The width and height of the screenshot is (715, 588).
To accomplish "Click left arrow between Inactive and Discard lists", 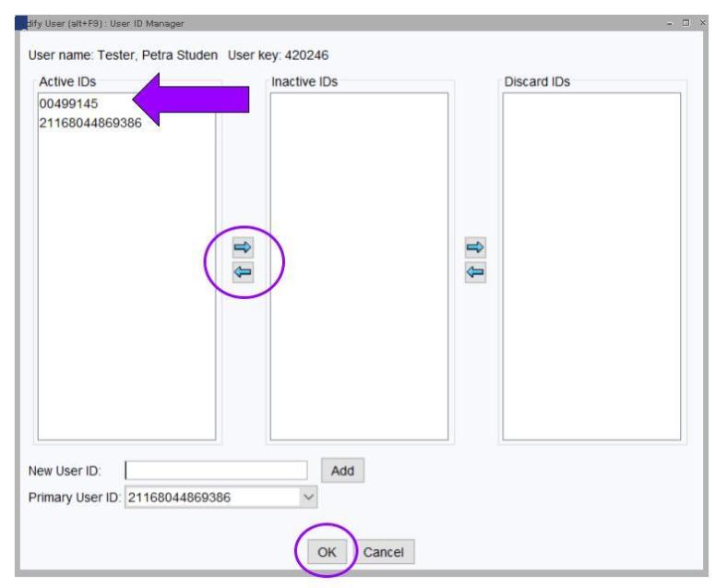I will tap(477, 271).
